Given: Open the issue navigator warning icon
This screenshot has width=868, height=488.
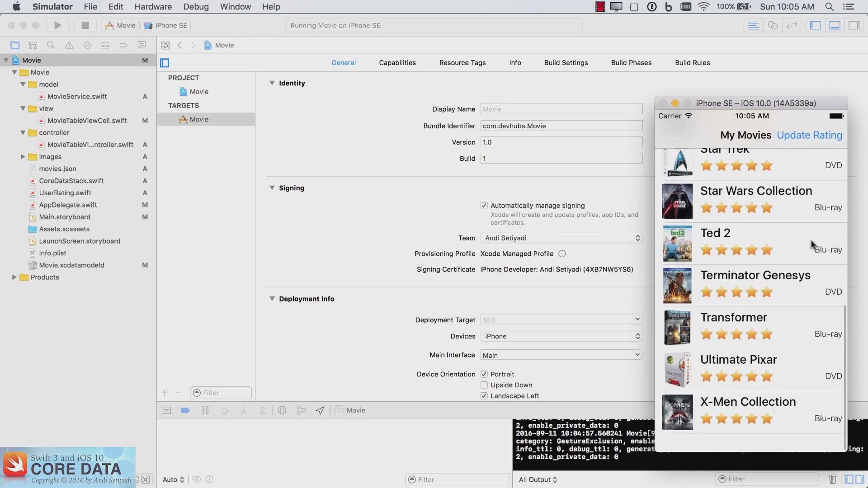Looking at the screenshot, I should coord(69,45).
